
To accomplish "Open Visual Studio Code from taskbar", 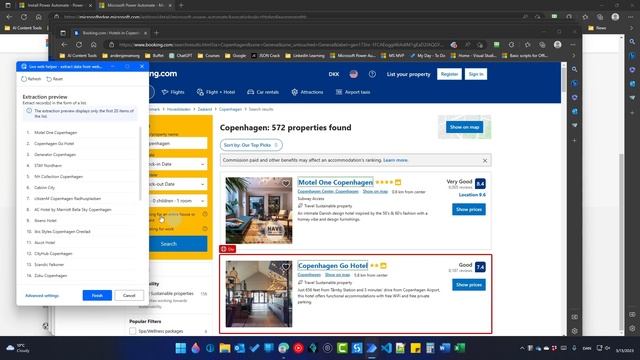I will (x=386, y=348).
